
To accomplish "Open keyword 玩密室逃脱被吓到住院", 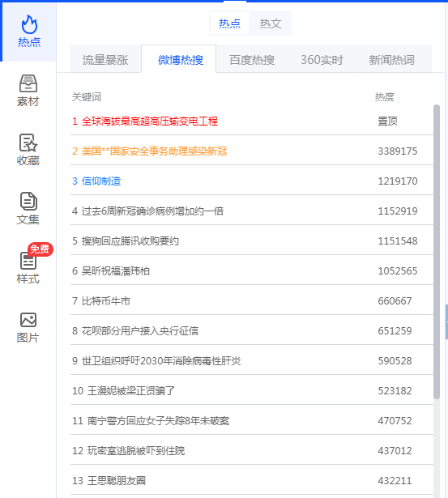I will tap(135, 451).
